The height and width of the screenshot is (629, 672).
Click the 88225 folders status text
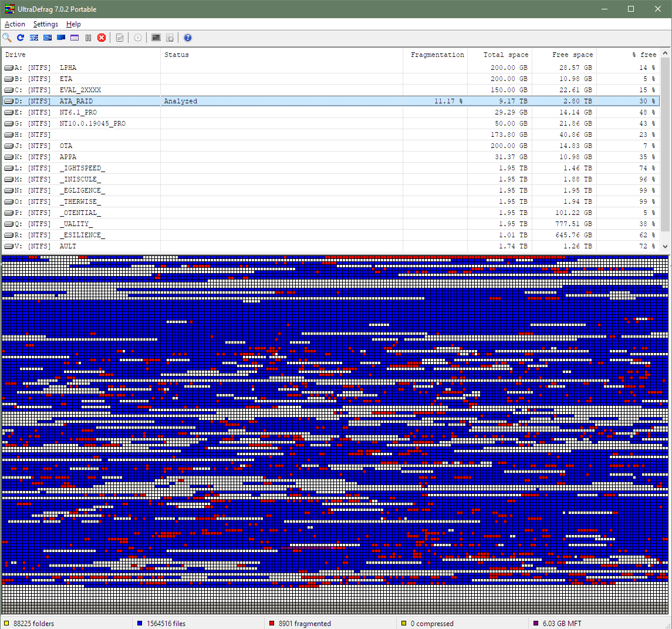[34, 624]
